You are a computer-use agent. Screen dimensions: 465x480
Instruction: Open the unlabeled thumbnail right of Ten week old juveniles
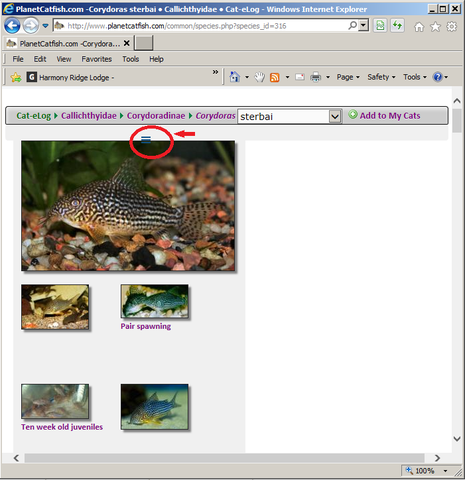tap(155, 407)
